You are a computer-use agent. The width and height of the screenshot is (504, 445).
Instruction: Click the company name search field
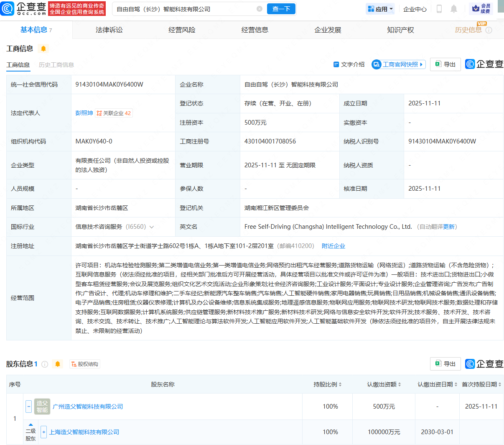184,9
